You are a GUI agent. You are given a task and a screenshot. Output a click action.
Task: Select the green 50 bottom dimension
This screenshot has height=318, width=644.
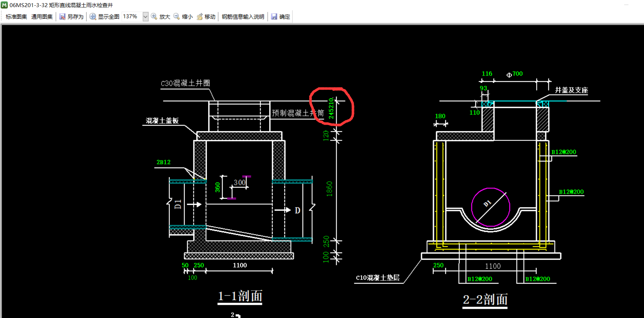pyautogui.click(x=185, y=265)
